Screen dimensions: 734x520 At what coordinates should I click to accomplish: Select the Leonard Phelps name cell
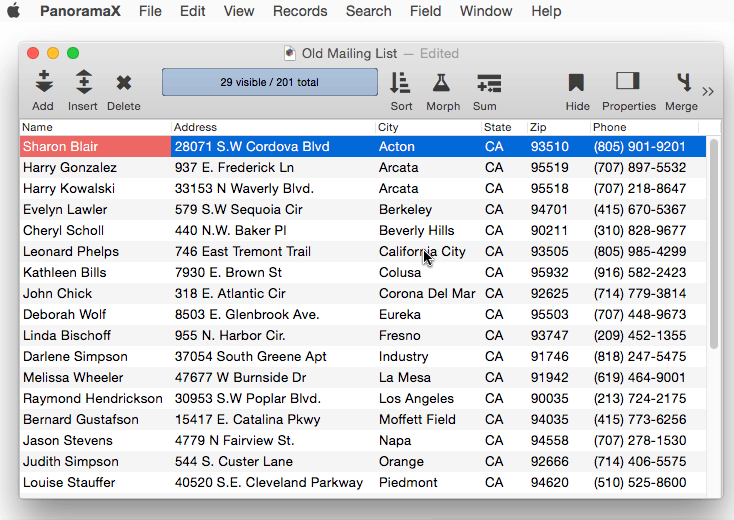(x=95, y=251)
